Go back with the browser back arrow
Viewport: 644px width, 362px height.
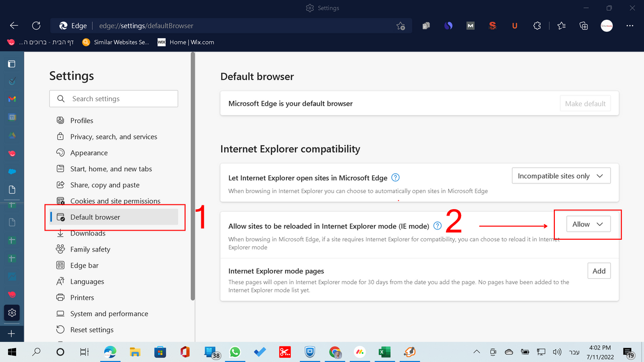14,25
